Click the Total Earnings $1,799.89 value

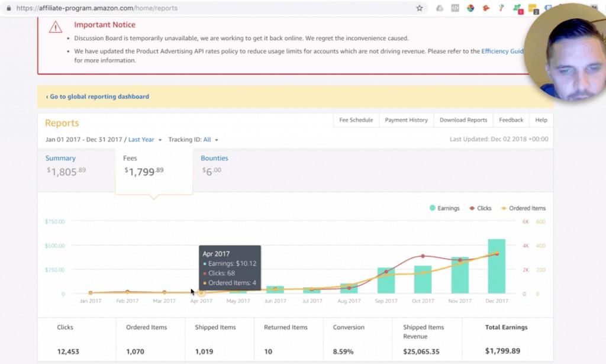click(x=502, y=351)
